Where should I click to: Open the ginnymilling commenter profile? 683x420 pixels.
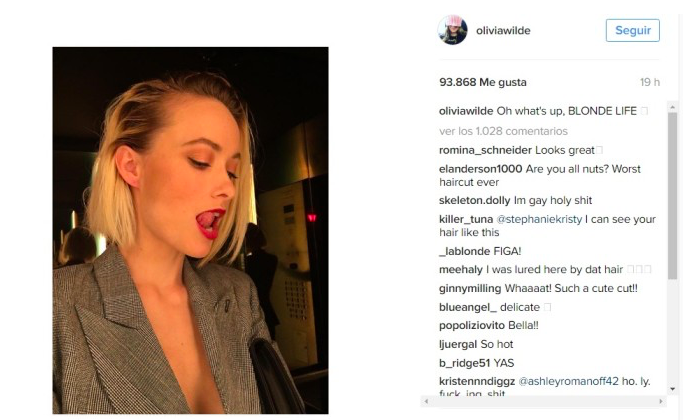[x=470, y=288]
